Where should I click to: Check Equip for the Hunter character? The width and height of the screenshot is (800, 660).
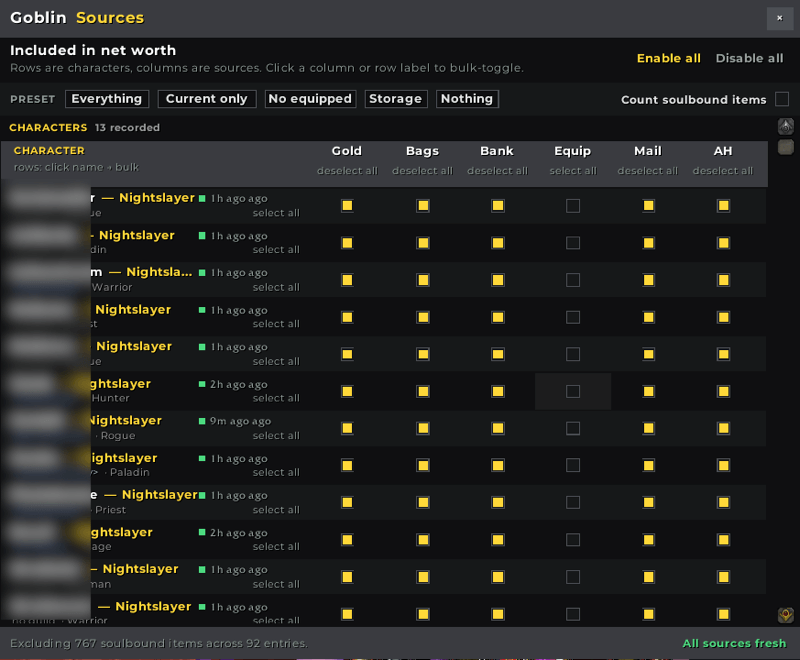point(573,392)
